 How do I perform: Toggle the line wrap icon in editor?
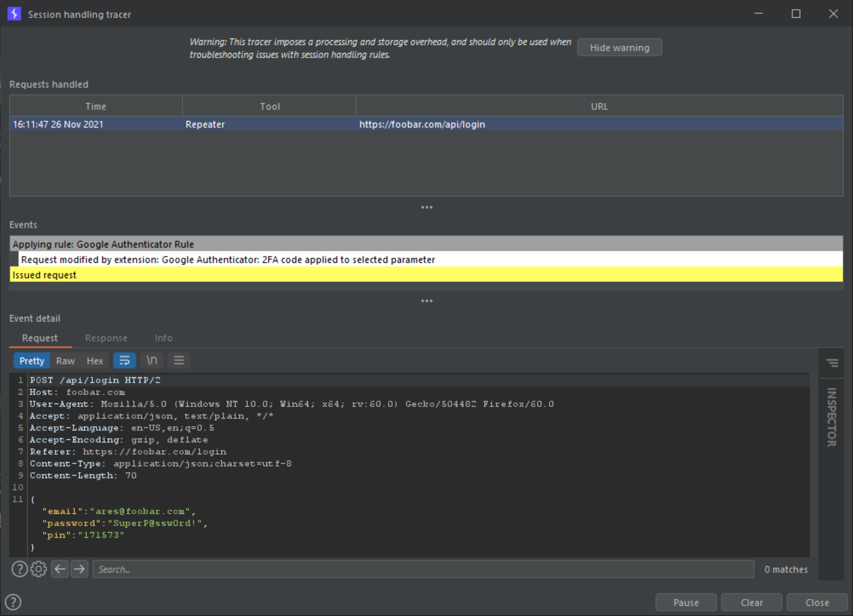coord(124,360)
